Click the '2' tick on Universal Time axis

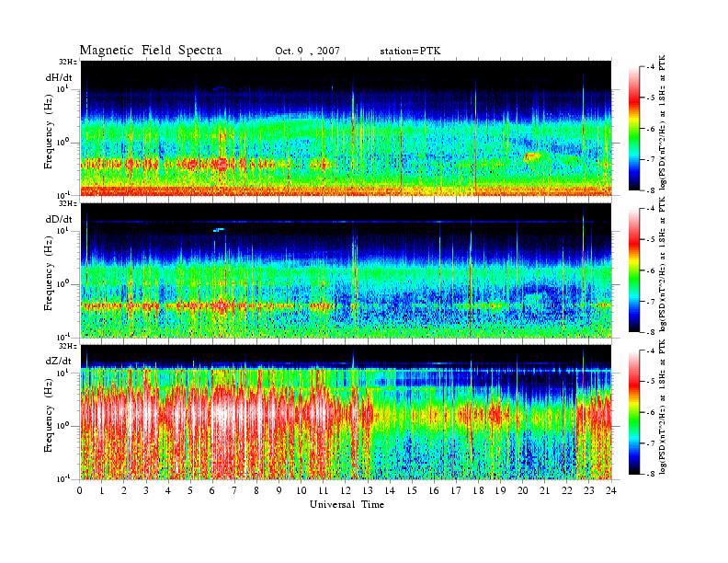(x=124, y=490)
